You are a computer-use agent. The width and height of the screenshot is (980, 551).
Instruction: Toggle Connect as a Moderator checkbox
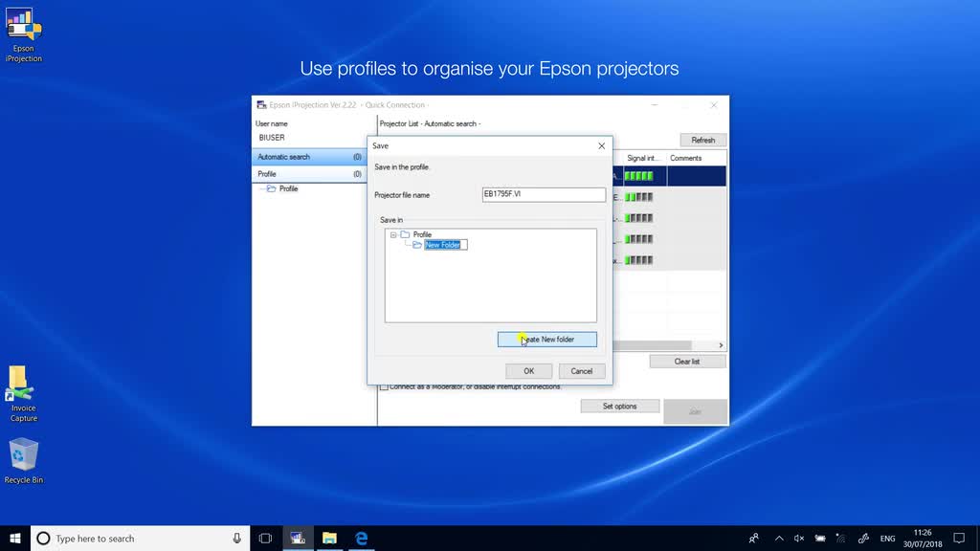(x=384, y=386)
